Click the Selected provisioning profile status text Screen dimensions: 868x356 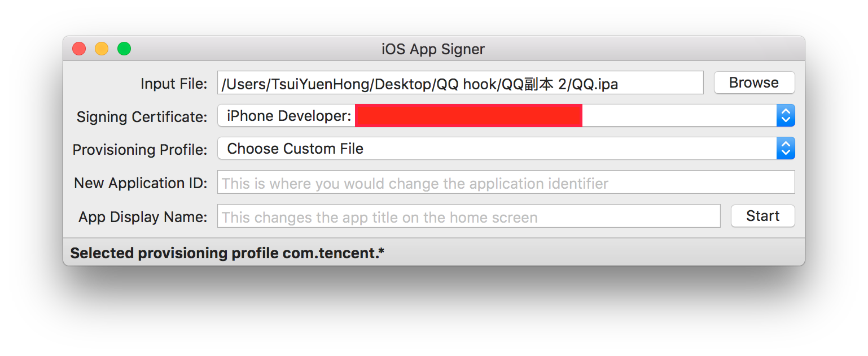coord(227,253)
